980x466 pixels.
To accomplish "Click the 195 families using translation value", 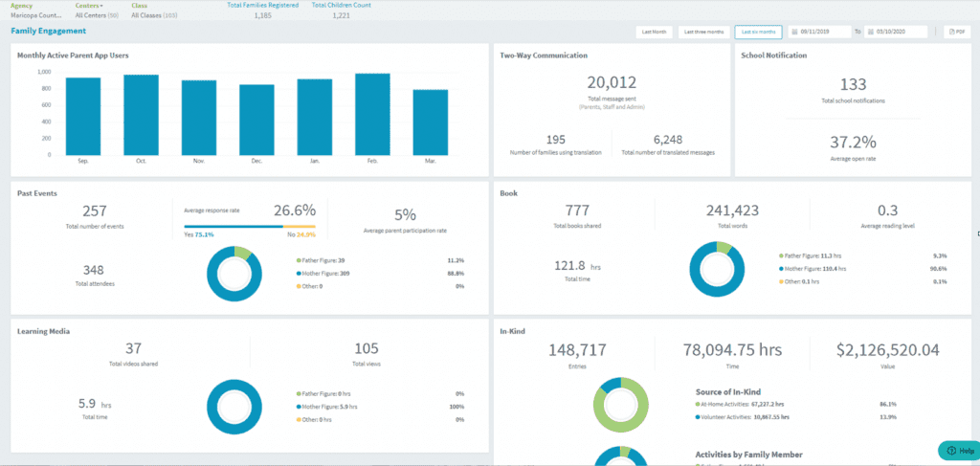I will click(556, 140).
